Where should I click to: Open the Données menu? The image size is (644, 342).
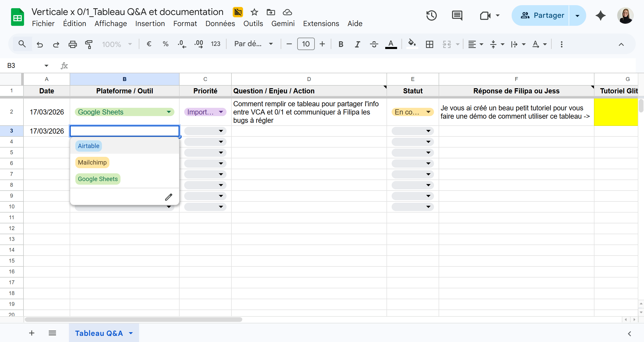coord(220,23)
